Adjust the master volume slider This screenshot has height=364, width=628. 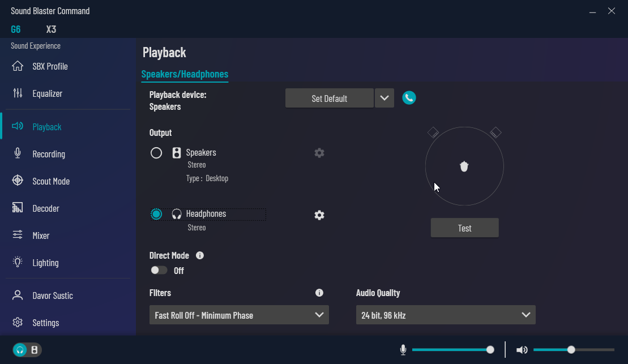tap(571, 350)
